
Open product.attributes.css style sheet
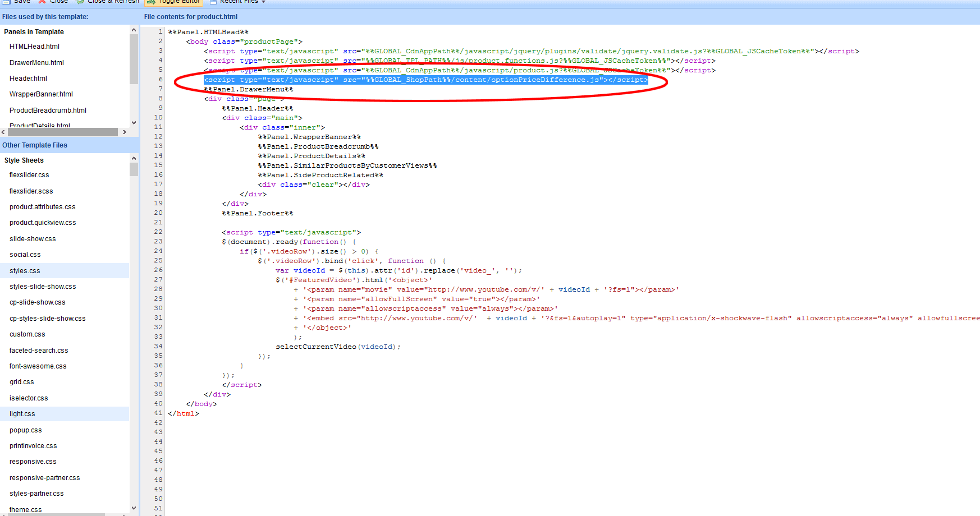tap(43, 207)
